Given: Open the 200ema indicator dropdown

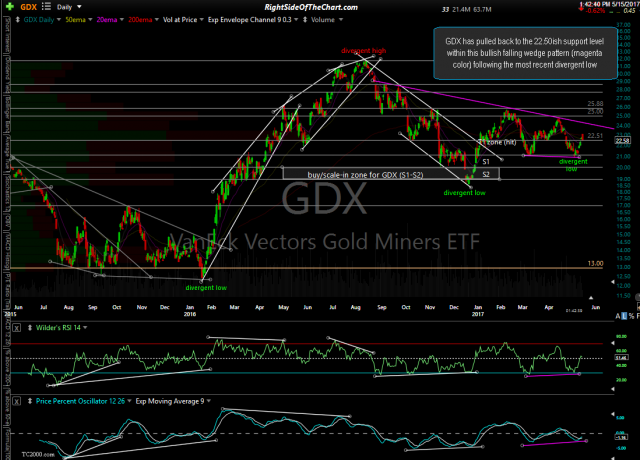Looking at the screenshot, I should point(156,20).
